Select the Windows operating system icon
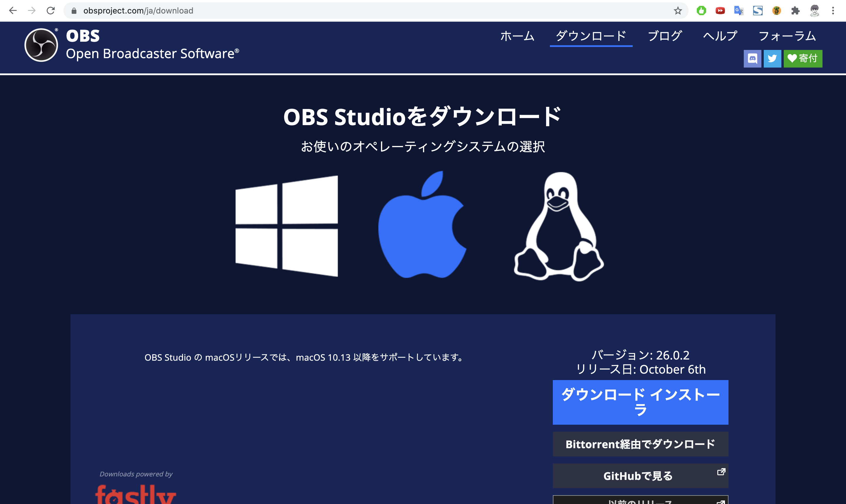 [x=287, y=226]
